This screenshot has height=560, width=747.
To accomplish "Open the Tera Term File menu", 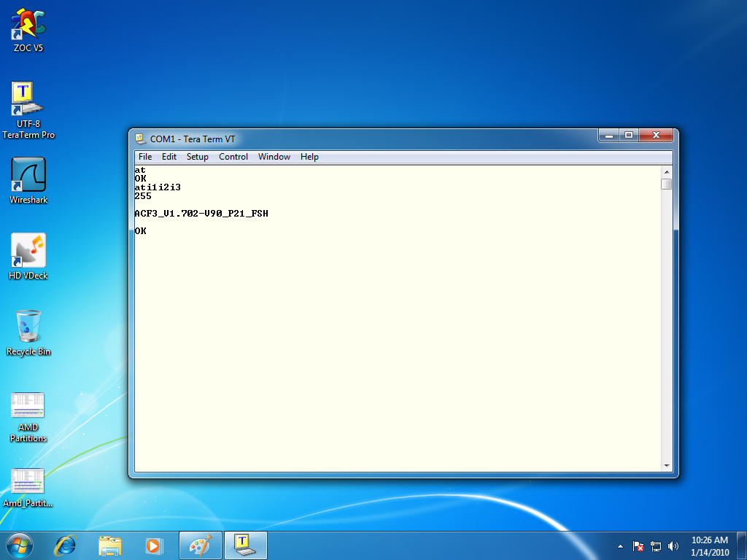I will [x=145, y=157].
